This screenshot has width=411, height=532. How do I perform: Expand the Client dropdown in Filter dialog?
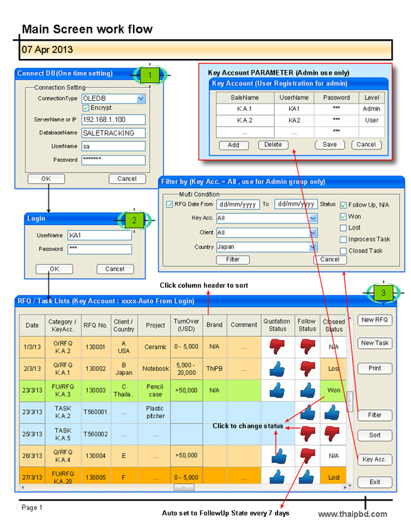coord(313,233)
